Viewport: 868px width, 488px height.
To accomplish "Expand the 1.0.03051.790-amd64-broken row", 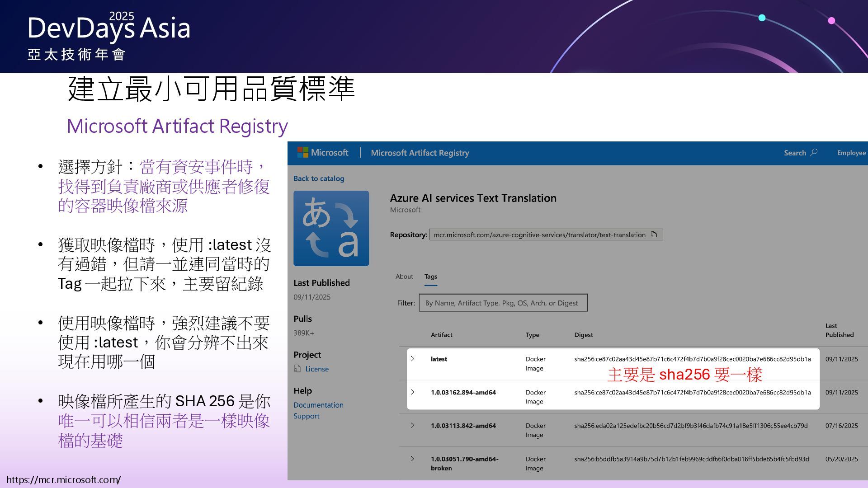I will [x=412, y=459].
